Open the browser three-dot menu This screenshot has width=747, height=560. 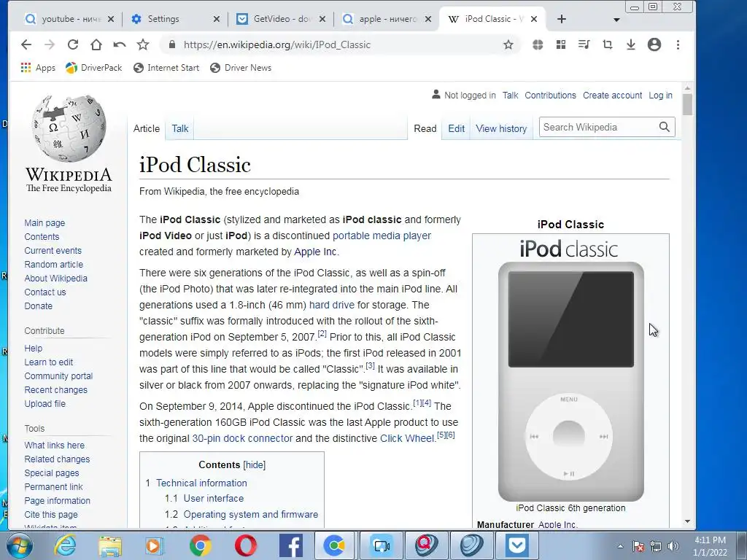678,44
